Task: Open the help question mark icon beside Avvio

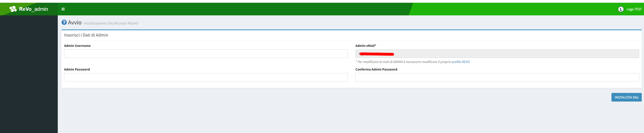Action: tap(64, 22)
